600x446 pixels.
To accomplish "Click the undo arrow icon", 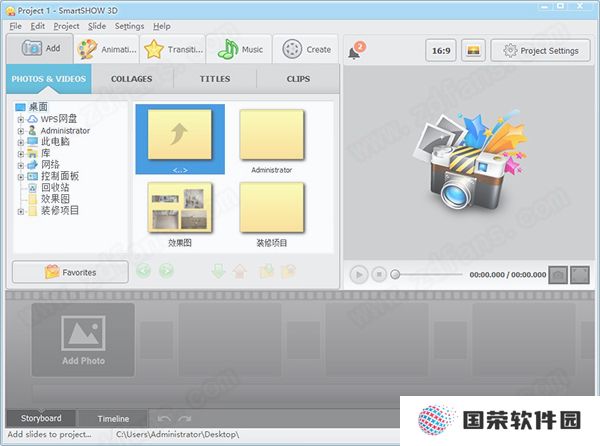I will coord(164,419).
